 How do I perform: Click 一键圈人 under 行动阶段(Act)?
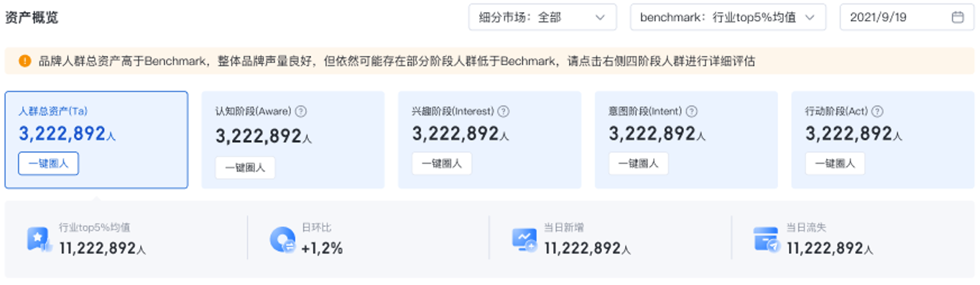[835, 164]
